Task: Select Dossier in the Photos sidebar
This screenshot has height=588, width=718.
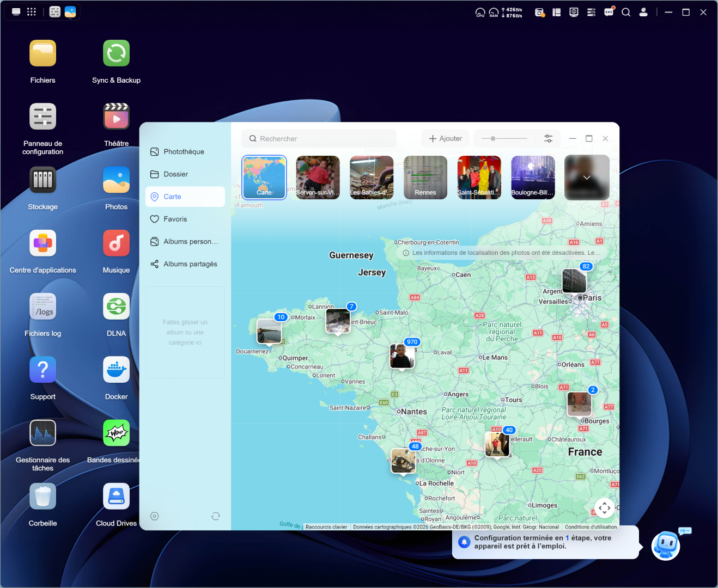Action: pos(185,174)
